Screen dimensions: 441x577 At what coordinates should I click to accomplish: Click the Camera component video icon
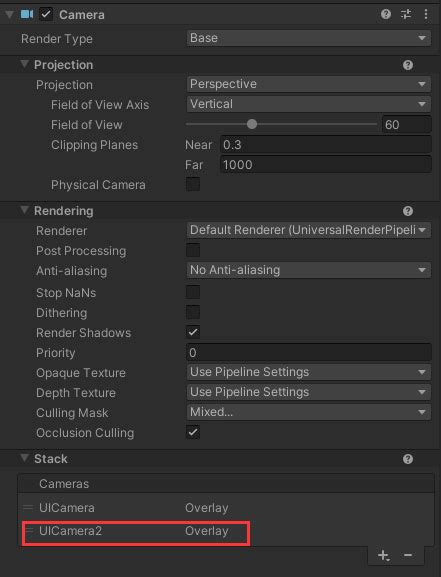pos(27,14)
